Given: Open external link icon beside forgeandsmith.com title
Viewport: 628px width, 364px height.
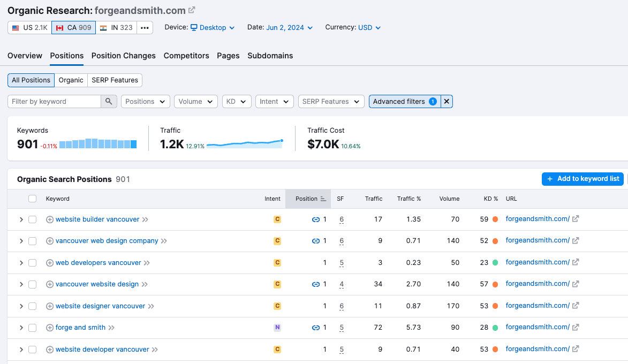Looking at the screenshot, I should pyautogui.click(x=192, y=10).
